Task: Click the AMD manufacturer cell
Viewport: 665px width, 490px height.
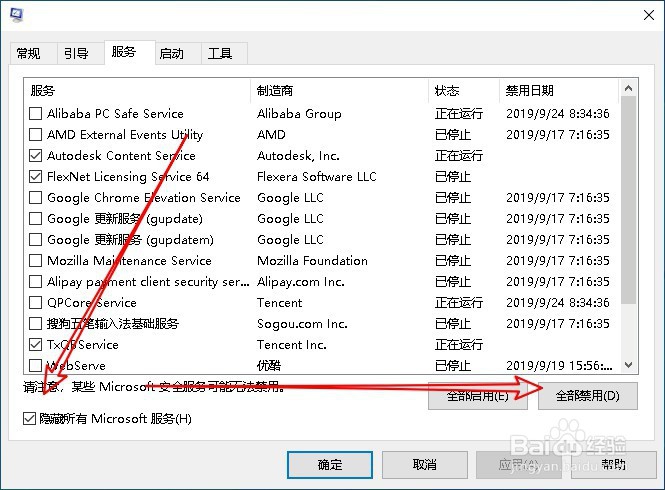Action: tap(271, 134)
